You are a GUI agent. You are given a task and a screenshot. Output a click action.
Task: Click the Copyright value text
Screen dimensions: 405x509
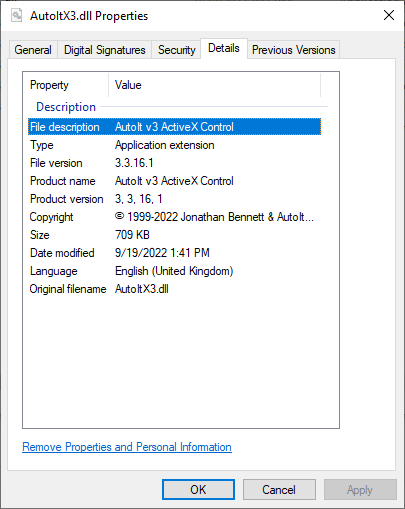(x=214, y=217)
